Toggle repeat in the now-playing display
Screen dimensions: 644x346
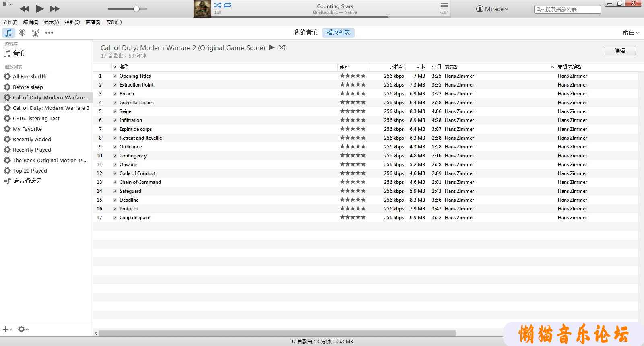[x=228, y=5]
